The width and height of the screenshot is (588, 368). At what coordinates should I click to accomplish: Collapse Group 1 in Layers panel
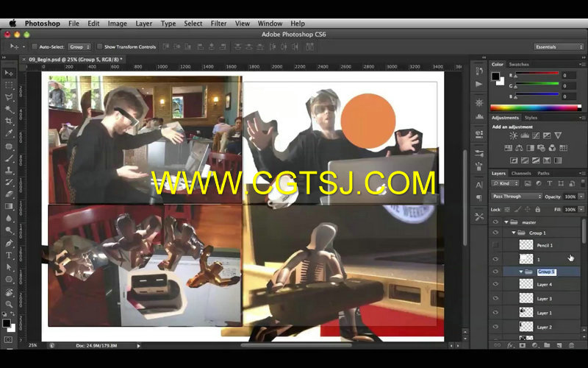[x=513, y=233]
